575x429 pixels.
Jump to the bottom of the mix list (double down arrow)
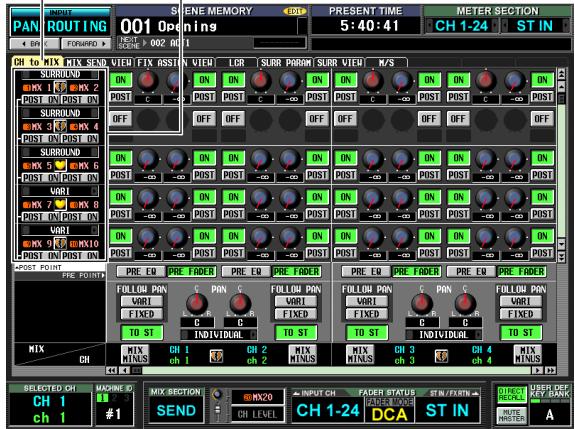561,256
